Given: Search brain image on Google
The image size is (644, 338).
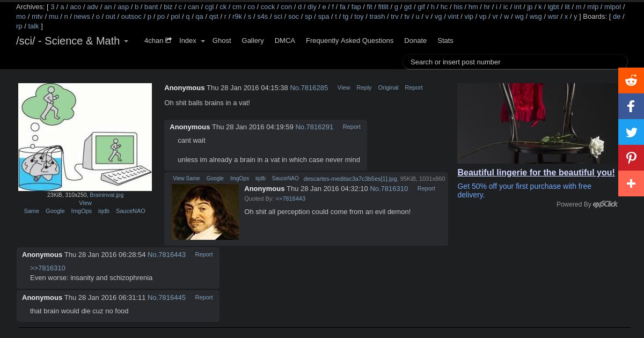Looking at the screenshot, I should point(55,211).
